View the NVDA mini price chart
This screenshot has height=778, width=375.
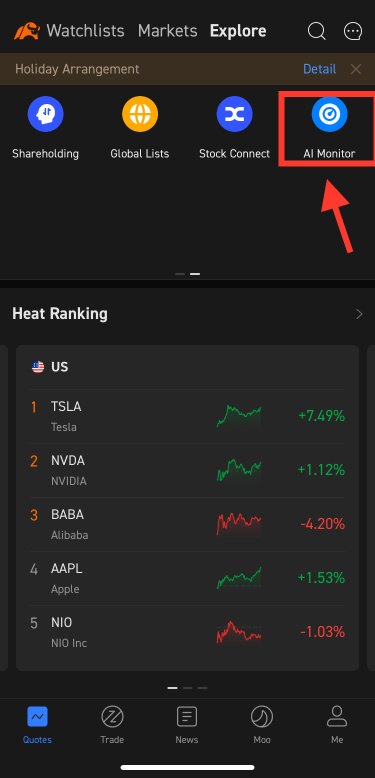pos(239,470)
